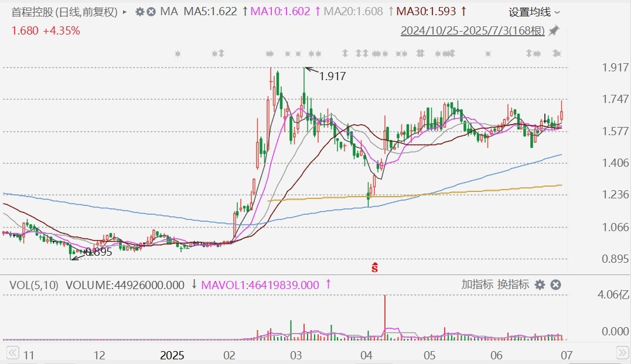Click 换指标 to switch indicator
Viewport: 631px width, 364px height.
pos(513,284)
